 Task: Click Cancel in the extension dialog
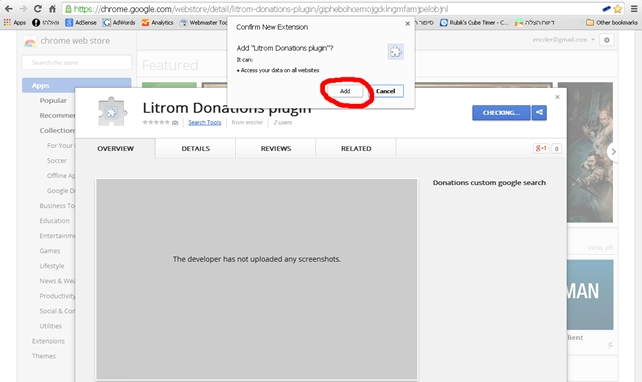point(386,91)
